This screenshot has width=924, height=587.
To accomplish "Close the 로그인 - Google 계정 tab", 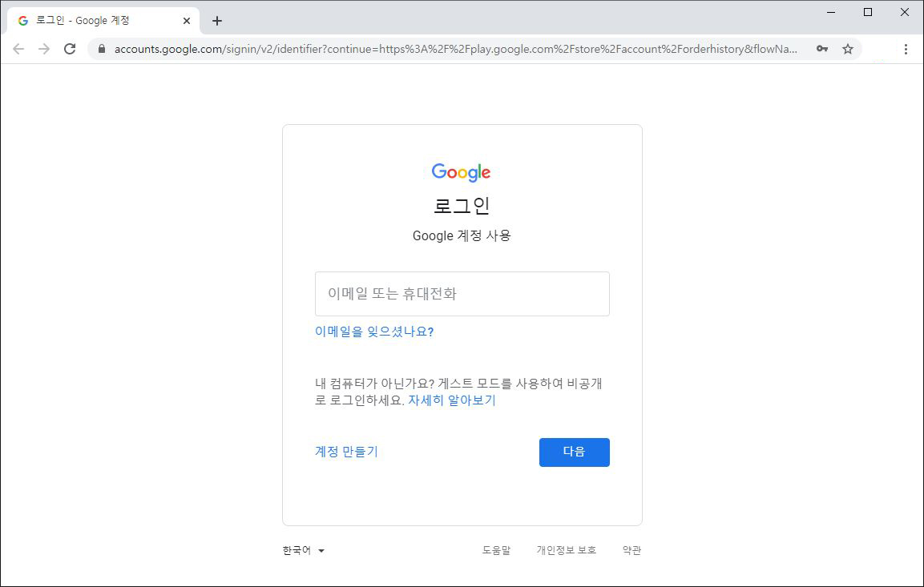I will pos(186,21).
